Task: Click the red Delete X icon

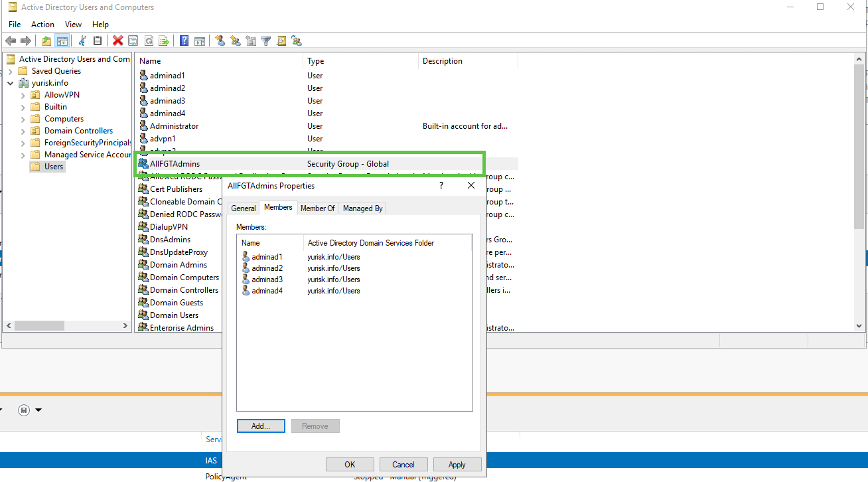Action: [118, 41]
